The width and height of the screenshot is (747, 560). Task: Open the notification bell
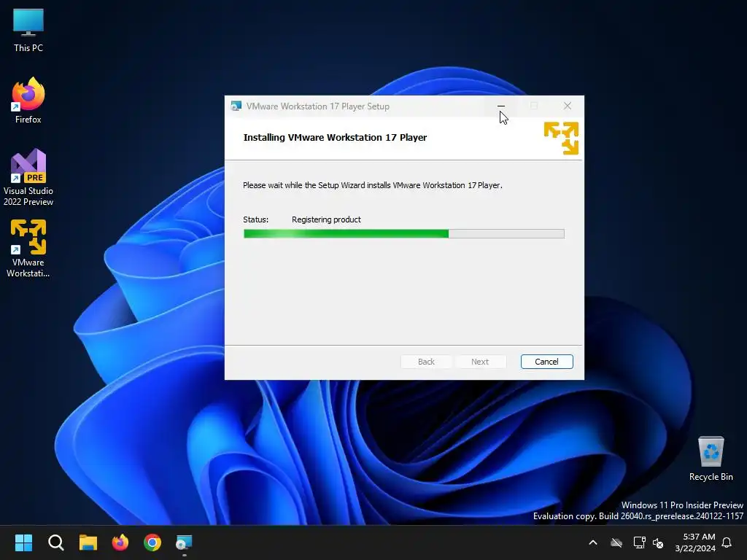click(727, 542)
